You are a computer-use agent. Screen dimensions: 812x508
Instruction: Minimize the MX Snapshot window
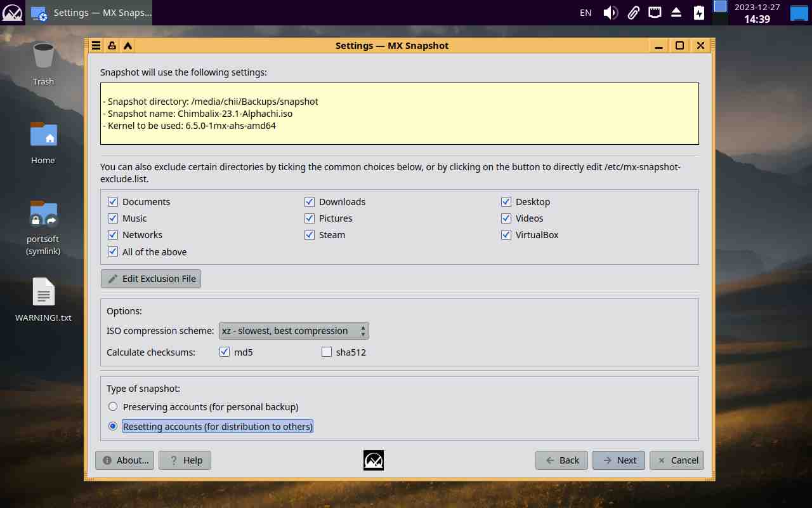(x=658, y=46)
